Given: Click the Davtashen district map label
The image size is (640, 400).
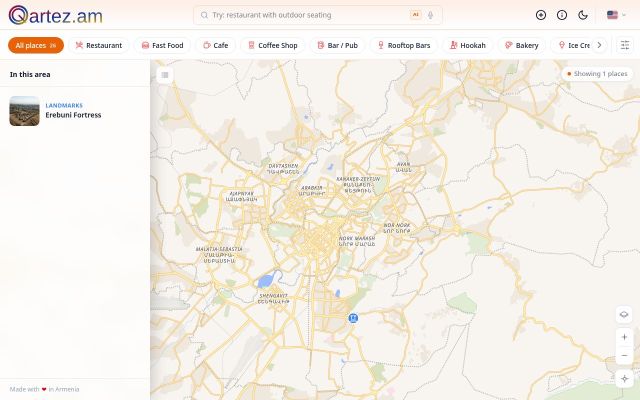Looking at the screenshot, I should point(283,169).
